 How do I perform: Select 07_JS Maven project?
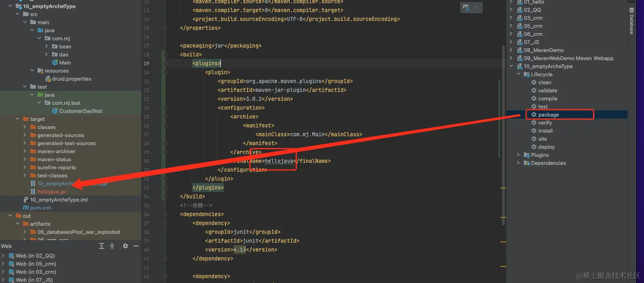point(531,42)
